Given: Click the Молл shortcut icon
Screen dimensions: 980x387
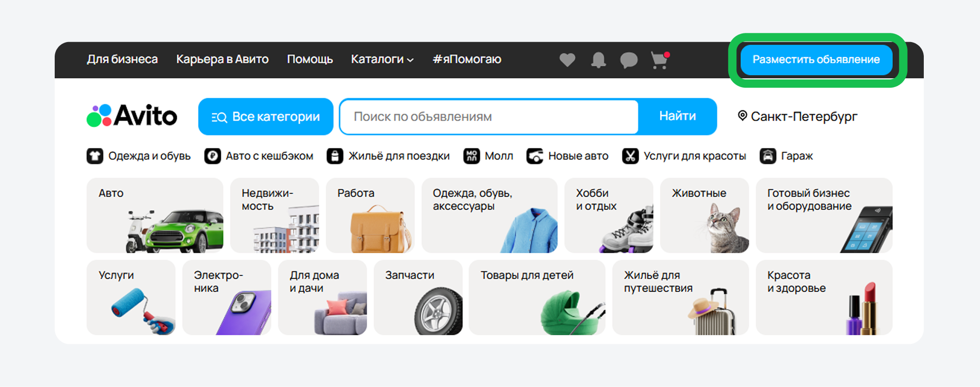Looking at the screenshot, I should coord(472,156).
